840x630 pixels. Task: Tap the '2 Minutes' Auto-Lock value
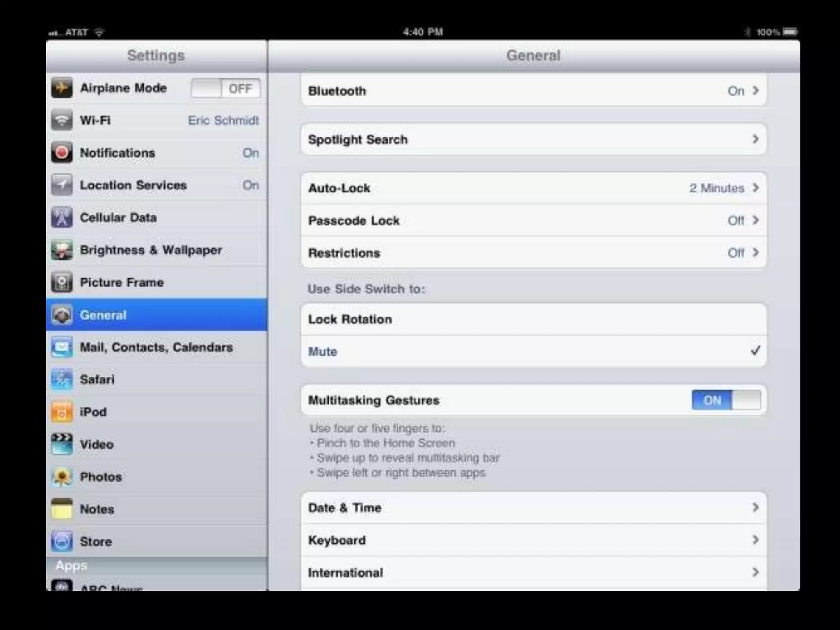coord(717,188)
